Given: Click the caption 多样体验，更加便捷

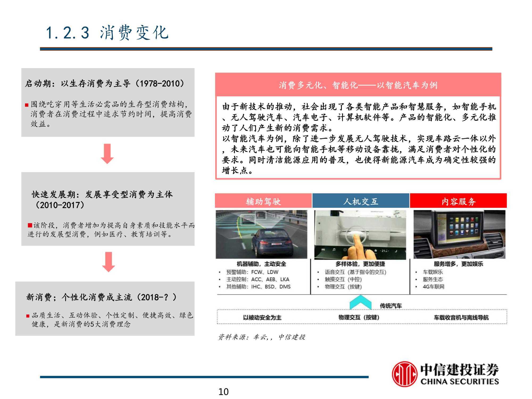Looking at the screenshot, I should coord(360,264).
